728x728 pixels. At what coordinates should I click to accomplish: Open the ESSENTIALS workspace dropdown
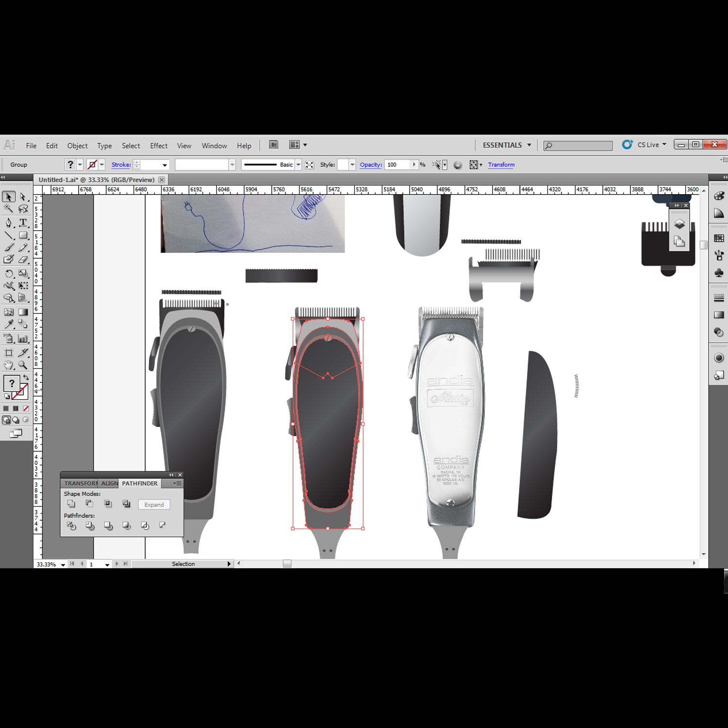click(507, 145)
